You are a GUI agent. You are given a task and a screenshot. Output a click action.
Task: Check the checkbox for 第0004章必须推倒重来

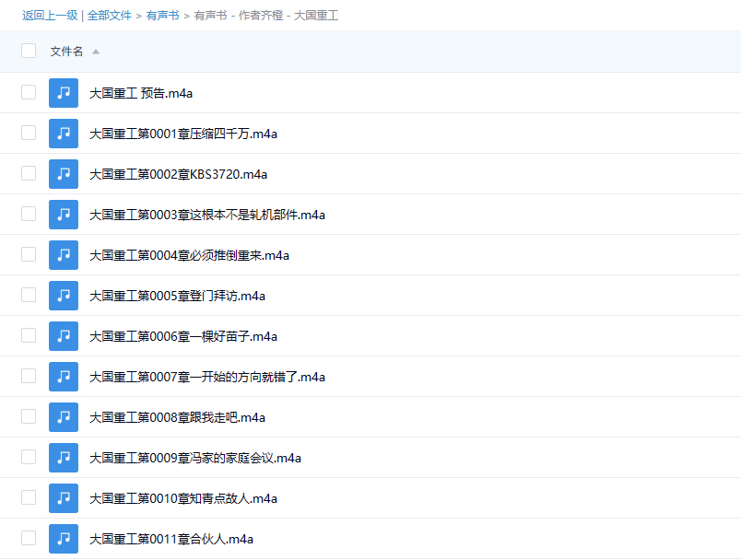pyautogui.click(x=28, y=255)
